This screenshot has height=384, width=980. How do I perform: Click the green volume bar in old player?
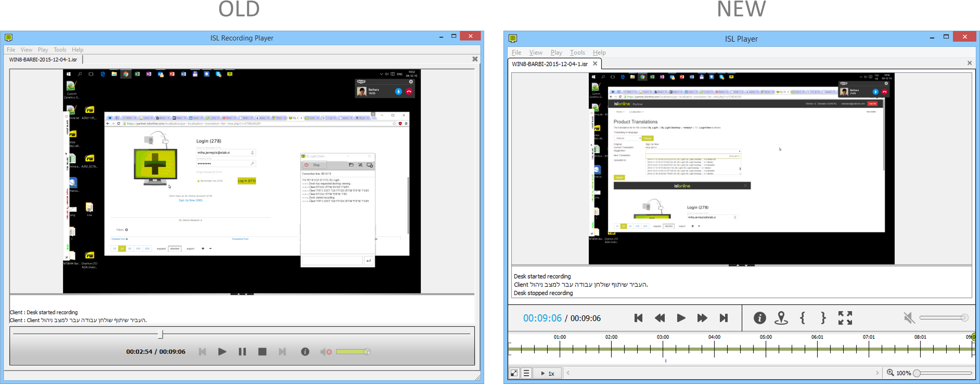click(x=353, y=352)
